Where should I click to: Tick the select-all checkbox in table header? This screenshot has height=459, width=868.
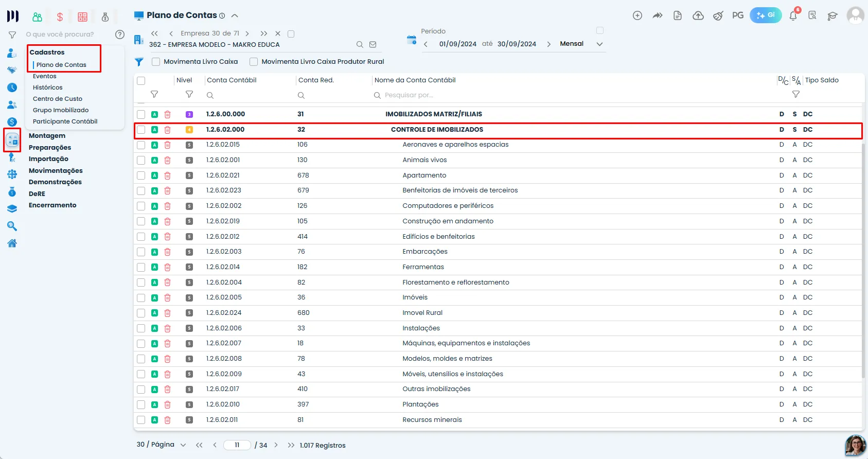click(141, 81)
